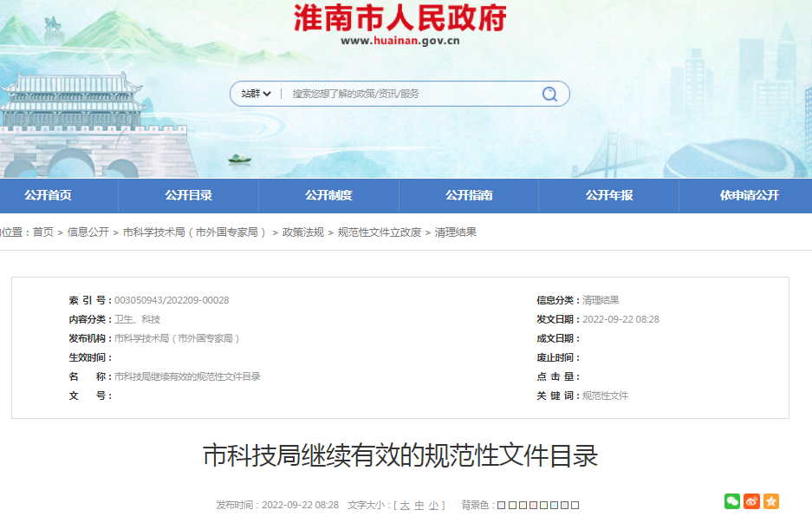Open the 依申请公开 page

pyautogui.click(x=744, y=196)
